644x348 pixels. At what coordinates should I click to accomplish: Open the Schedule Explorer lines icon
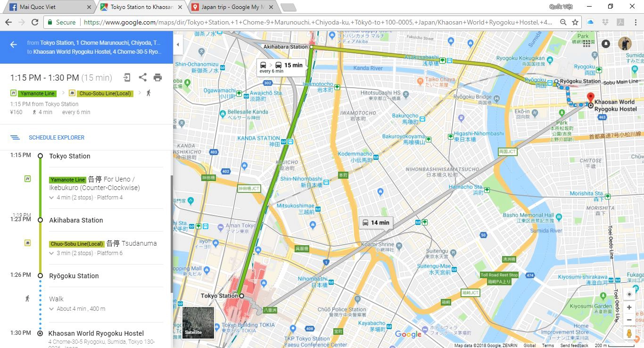(x=15, y=138)
